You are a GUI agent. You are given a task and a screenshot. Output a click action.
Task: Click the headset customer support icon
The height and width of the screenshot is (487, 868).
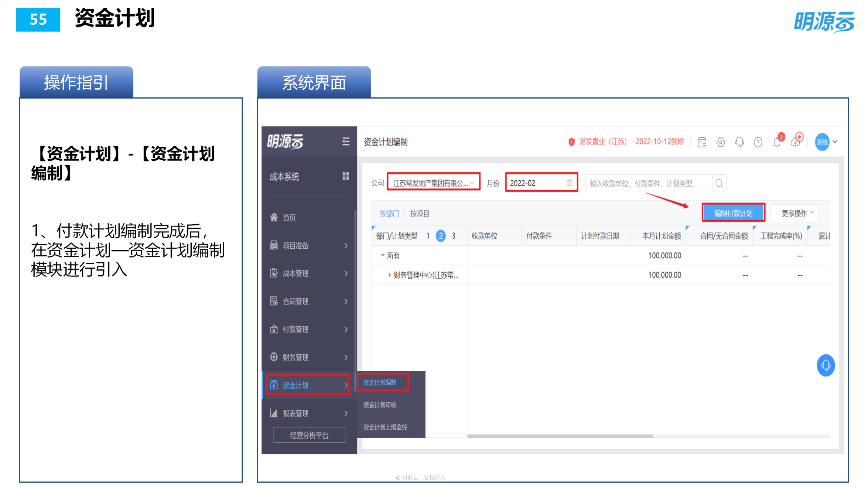pyautogui.click(x=739, y=142)
